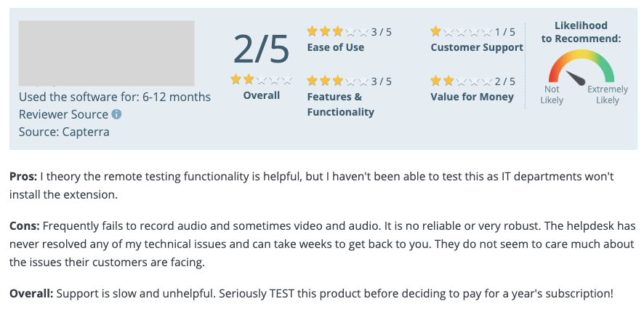The image size is (644, 320).
Task: Click the gray reviewer profile placeholder
Action: [x=106, y=53]
